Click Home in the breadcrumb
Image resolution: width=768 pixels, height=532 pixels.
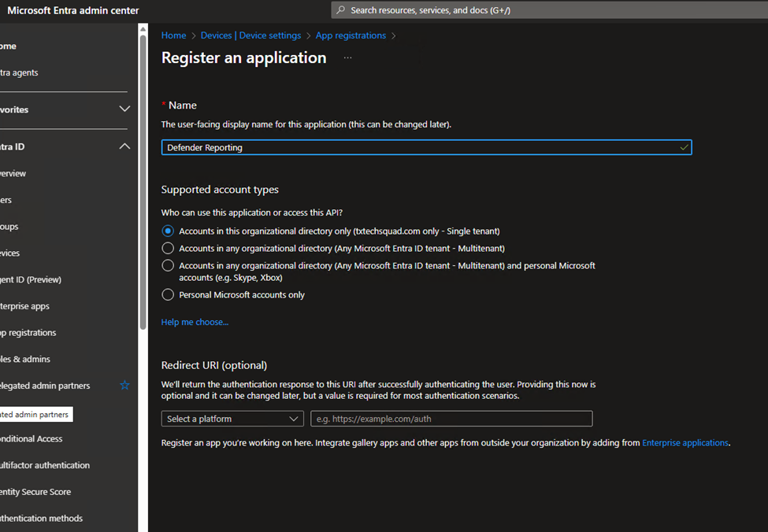[x=173, y=35]
